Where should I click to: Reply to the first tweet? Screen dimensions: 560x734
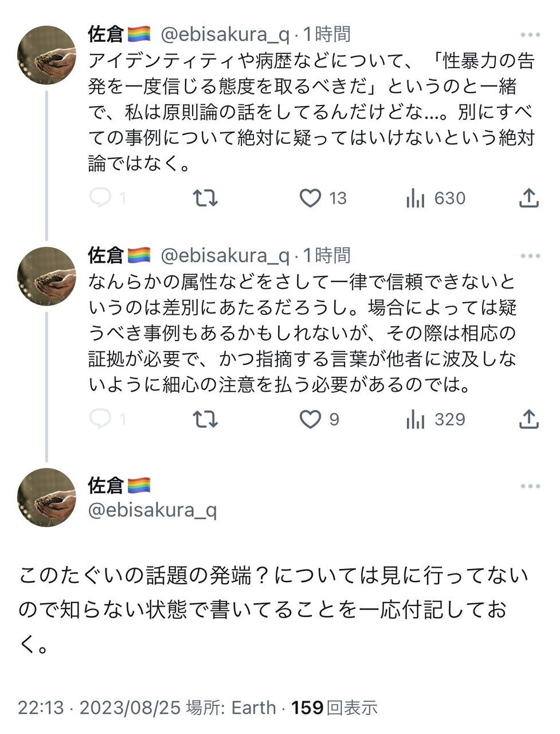click(101, 198)
